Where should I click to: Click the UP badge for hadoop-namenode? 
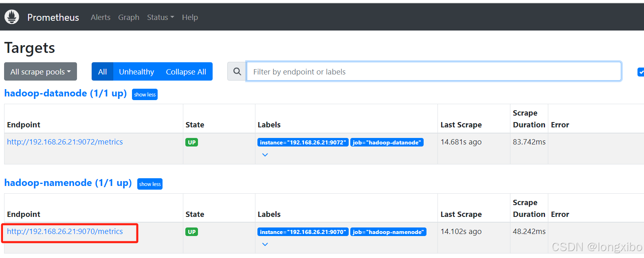pos(192,232)
